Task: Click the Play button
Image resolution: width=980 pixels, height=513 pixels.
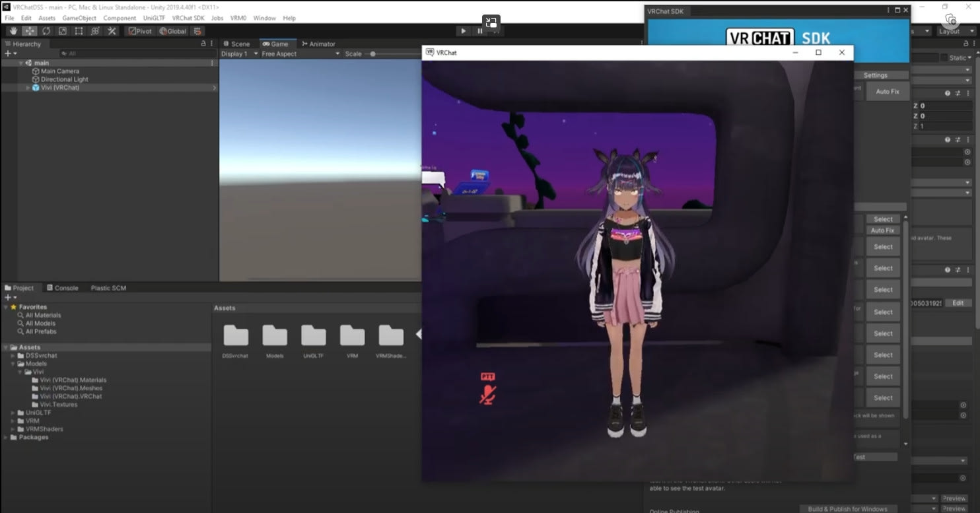Action: (x=463, y=31)
